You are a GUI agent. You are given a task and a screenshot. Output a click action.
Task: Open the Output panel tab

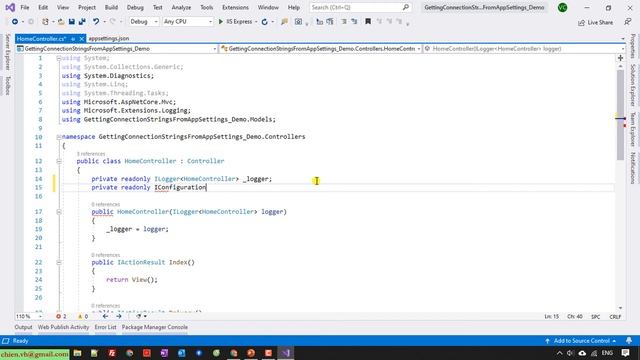pyautogui.click(x=23, y=327)
